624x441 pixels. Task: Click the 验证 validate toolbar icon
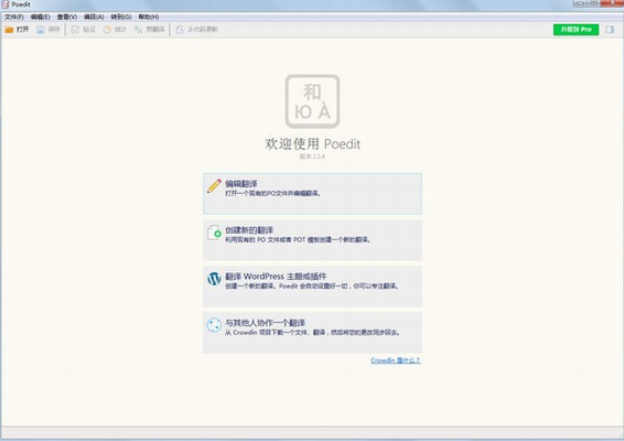pyautogui.click(x=75, y=29)
